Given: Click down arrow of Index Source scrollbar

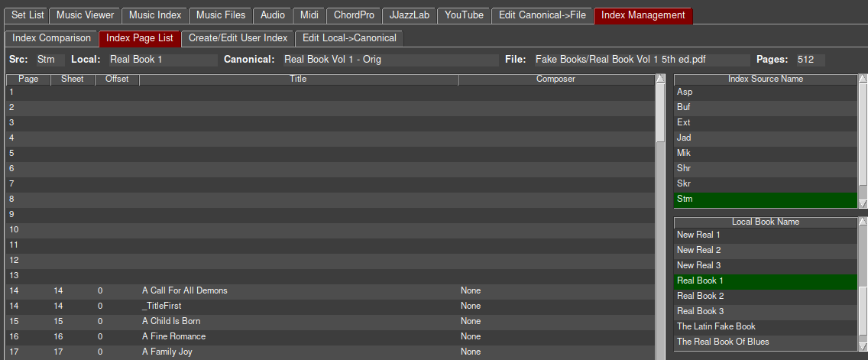Looking at the screenshot, I should click(863, 203).
